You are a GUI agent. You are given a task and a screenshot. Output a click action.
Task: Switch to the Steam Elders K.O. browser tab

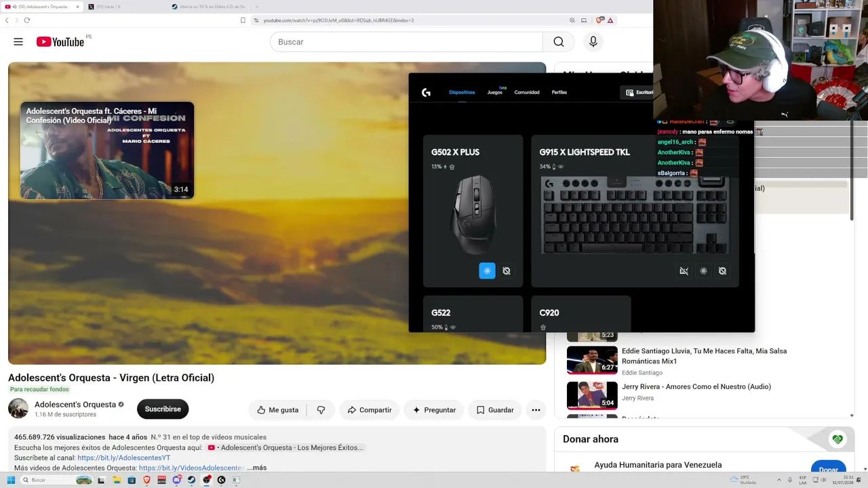tap(208, 7)
